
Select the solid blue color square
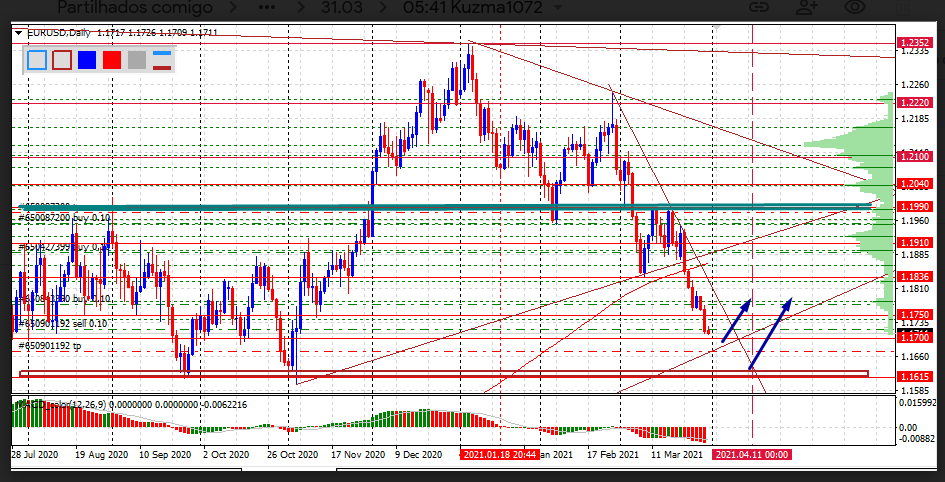coord(86,59)
